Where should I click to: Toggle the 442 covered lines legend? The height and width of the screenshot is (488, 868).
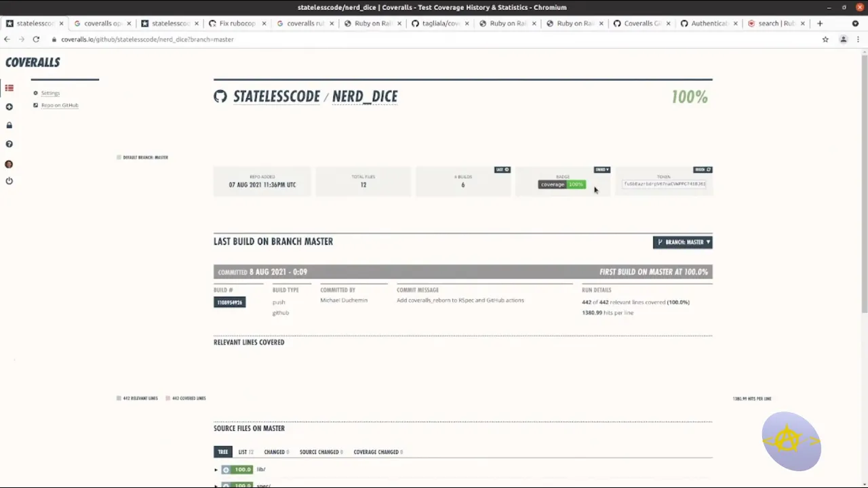point(186,399)
